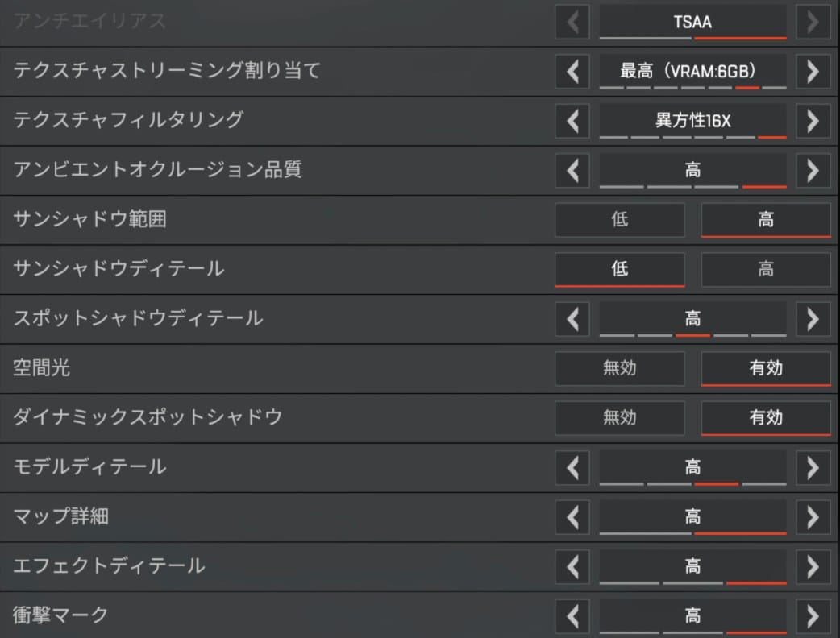Click right arrow for スポットシャドウディテール

pyautogui.click(x=813, y=319)
